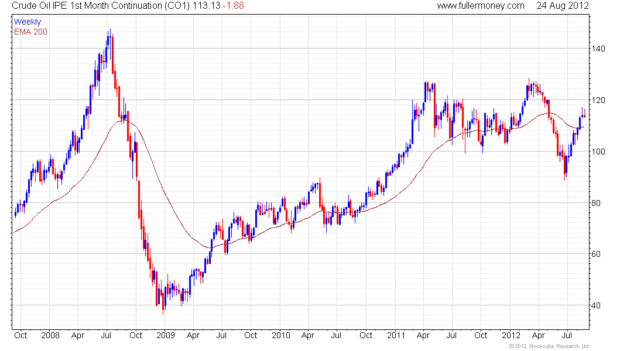This screenshot has width=644, height=351.
Task: Click the 2008 year axis label
Action: (x=50, y=335)
